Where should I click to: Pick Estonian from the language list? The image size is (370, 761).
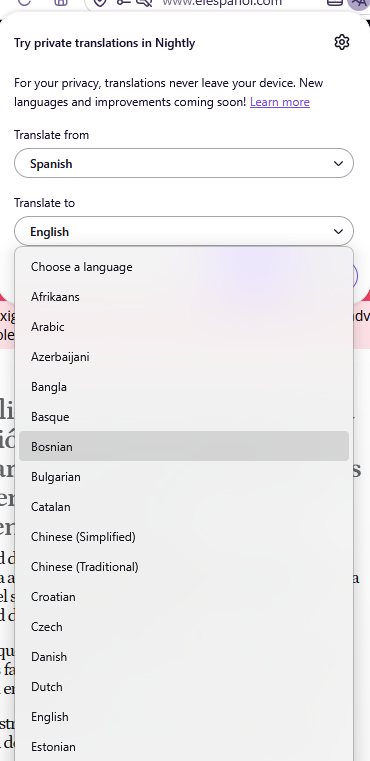pyautogui.click(x=184, y=747)
